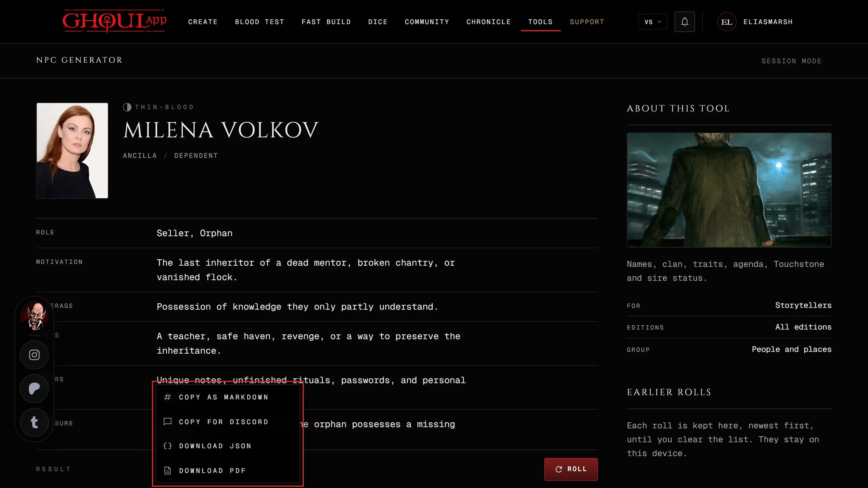868x488 pixels.
Task: Click the GhoulApp logo
Action: (x=115, y=21)
